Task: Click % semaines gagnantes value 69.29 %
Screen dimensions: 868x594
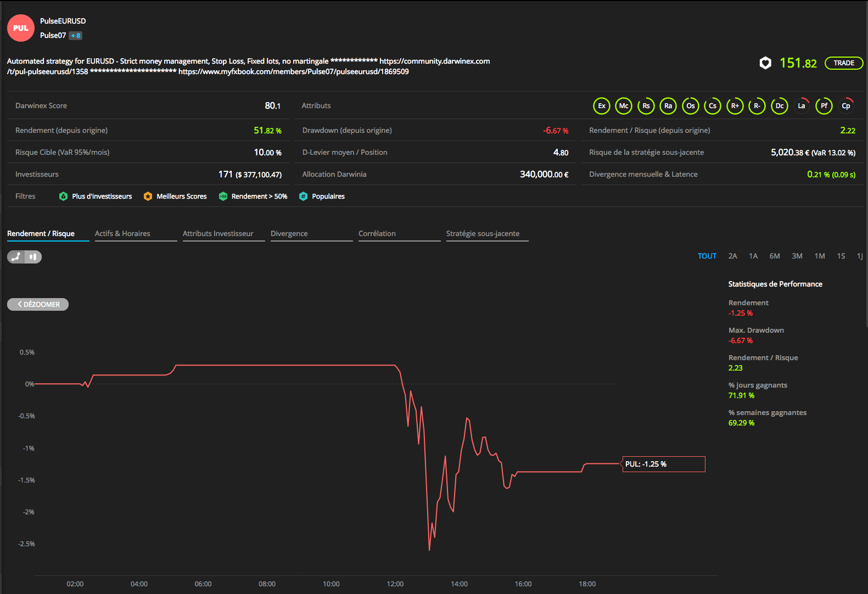Action: (x=741, y=423)
